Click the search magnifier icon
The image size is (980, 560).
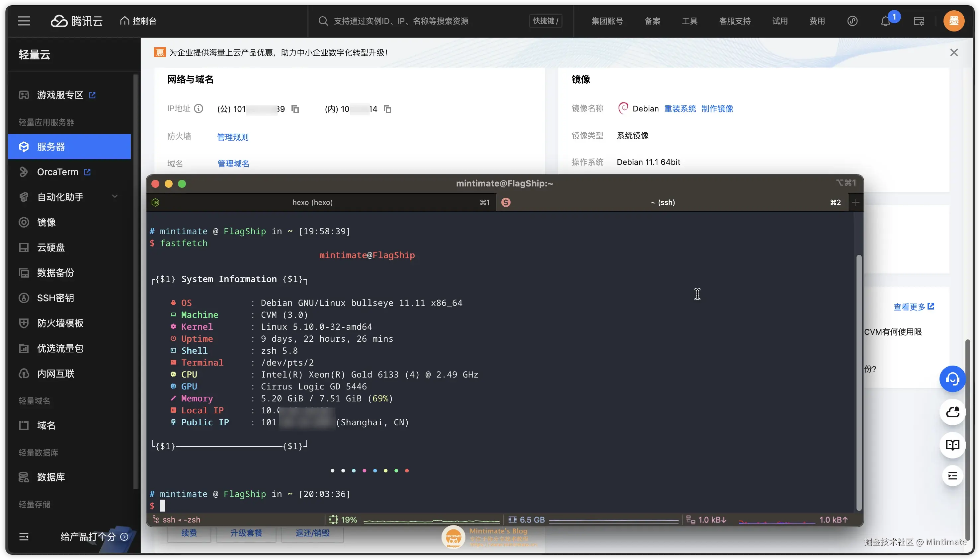coord(323,21)
